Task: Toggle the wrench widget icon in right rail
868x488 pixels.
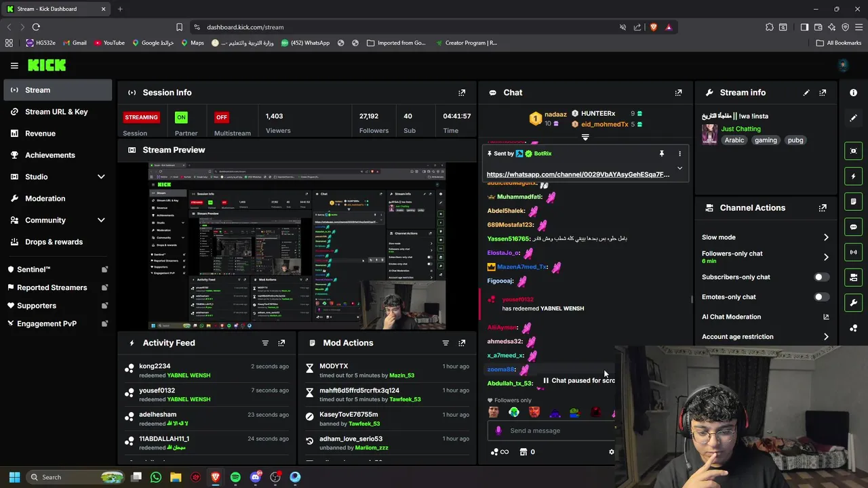Action: pos(854,302)
